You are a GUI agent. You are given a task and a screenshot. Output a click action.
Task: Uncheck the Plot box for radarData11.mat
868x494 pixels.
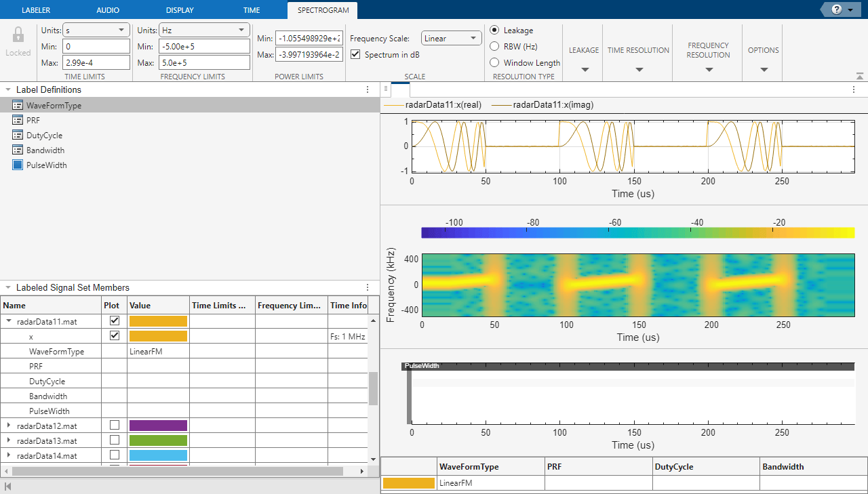115,321
